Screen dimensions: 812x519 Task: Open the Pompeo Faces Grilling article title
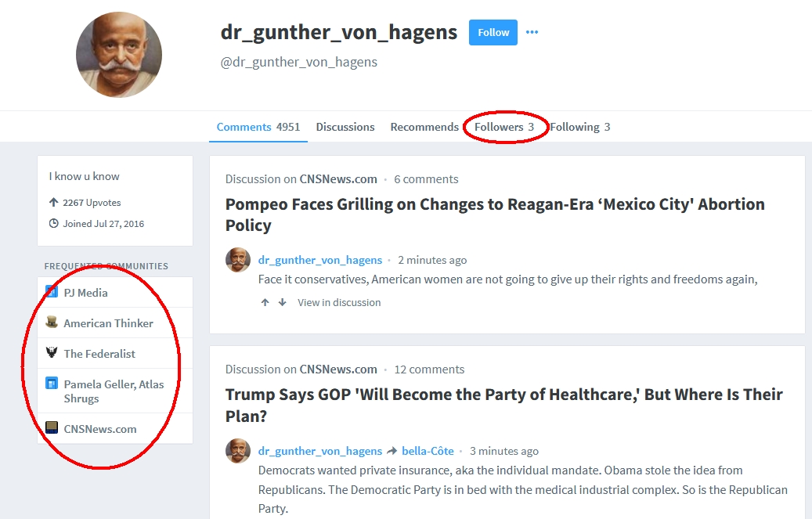pos(495,214)
